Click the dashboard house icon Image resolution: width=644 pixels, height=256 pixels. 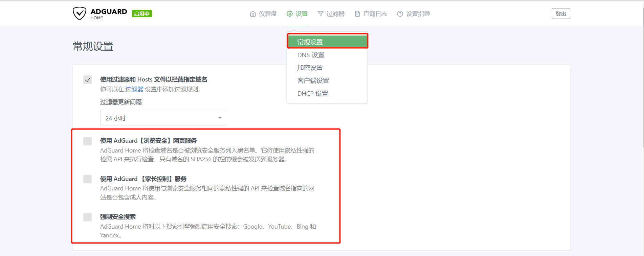coord(253,14)
